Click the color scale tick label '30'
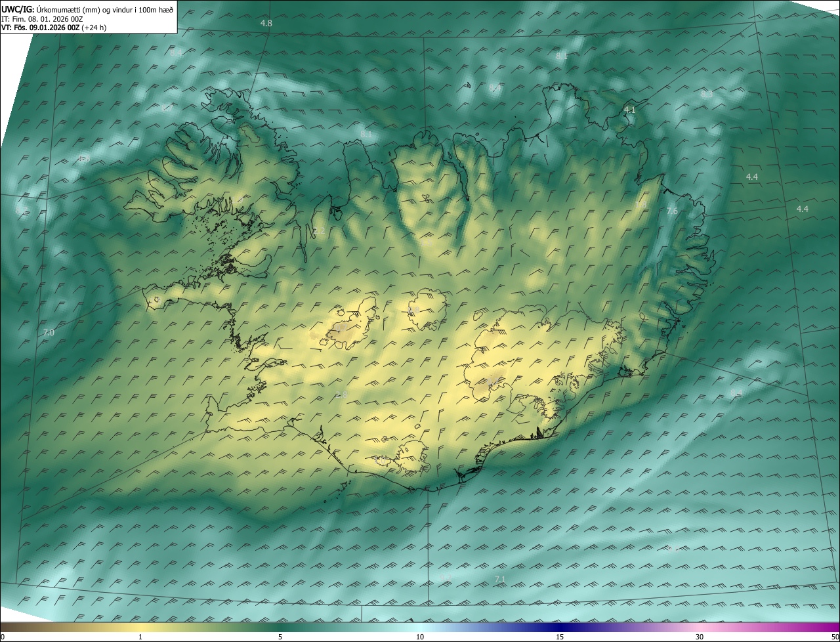840x642 pixels. [700, 637]
